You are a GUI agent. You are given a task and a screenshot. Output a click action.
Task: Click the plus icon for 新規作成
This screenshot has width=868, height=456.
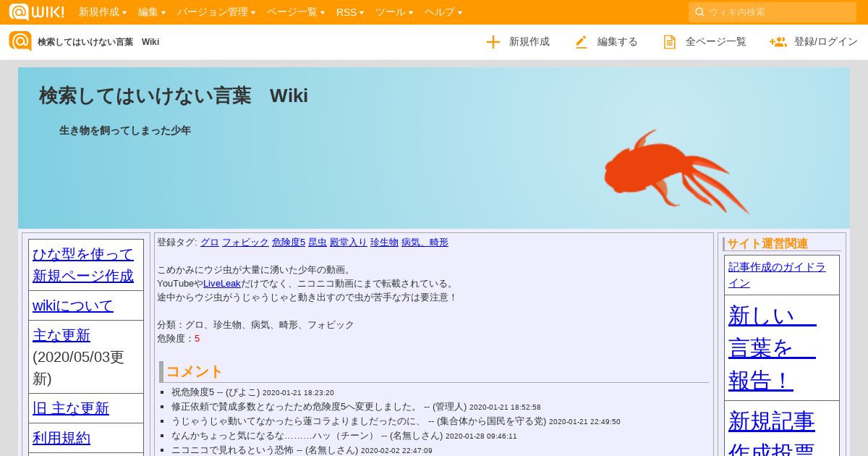tap(493, 42)
